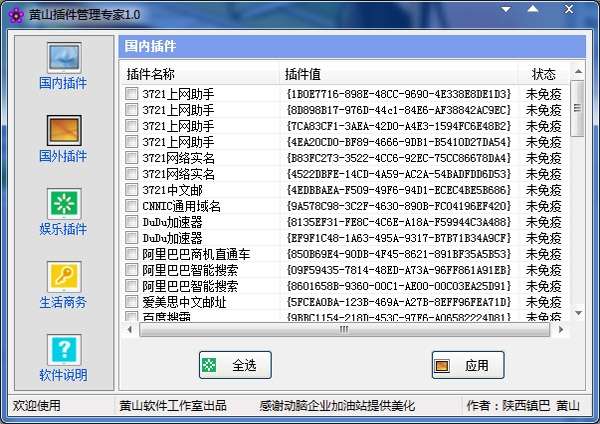The image size is (600, 424).
Task: Click value {9A578C98-3C2F-4630-890B-FC04196EF420}
Action: (x=399, y=206)
